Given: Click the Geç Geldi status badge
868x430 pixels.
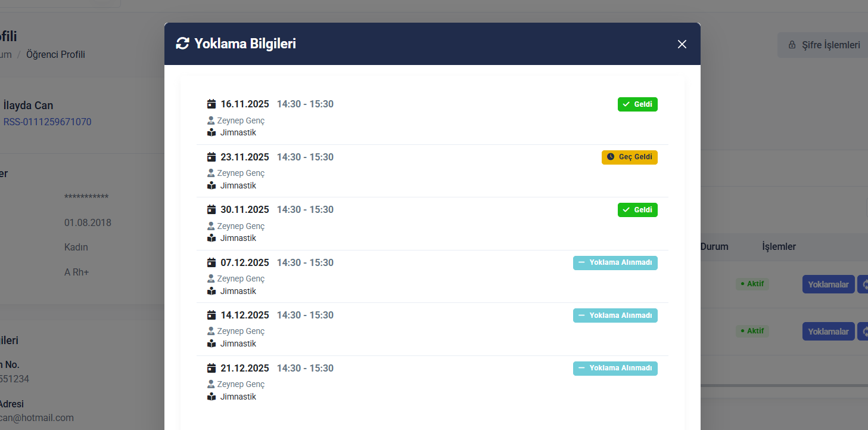Looking at the screenshot, I should 630,157.
